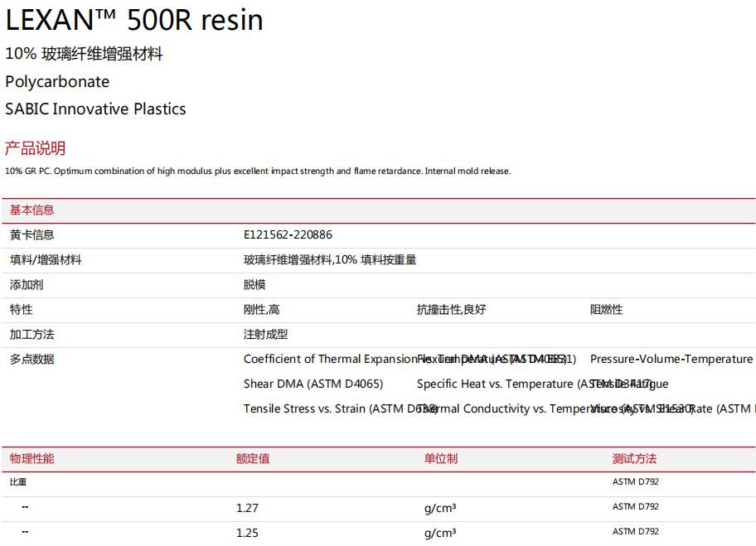Click the '添加剂' row label

pyautogui.click(x=27, y=285)
